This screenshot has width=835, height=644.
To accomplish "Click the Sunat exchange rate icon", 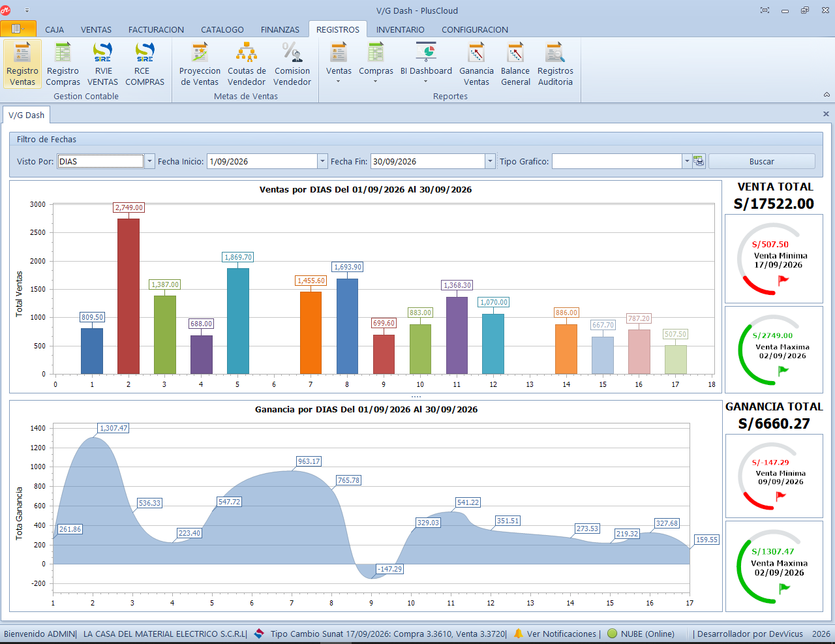I will pyautogui.click(x=259, y=634).
